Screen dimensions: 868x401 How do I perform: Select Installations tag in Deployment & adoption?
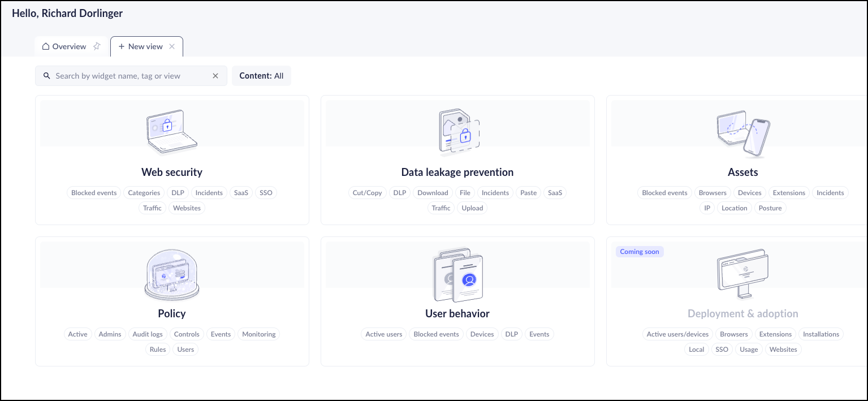pos(821,334)
